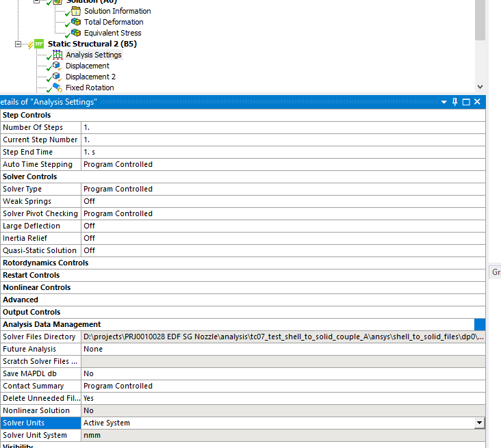
Task: Select the Fixed Rotation icon in tree
Action: 57,88
